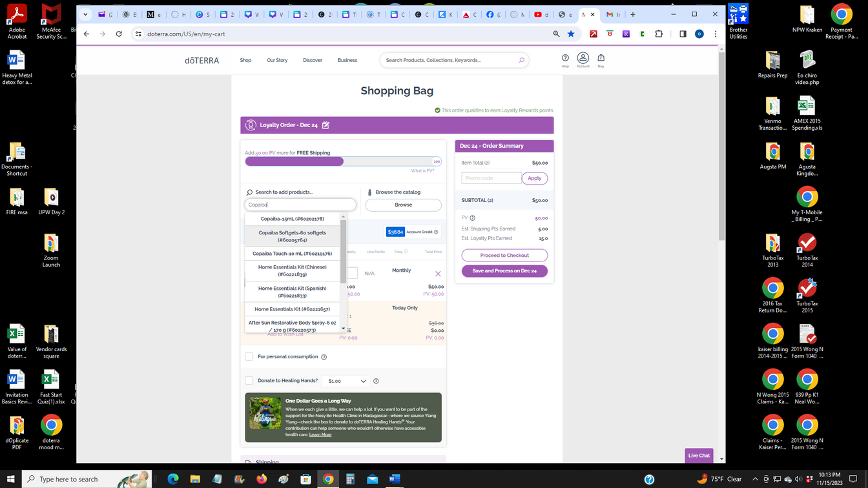Open the Our Story menu

click(x=277, y=60)
